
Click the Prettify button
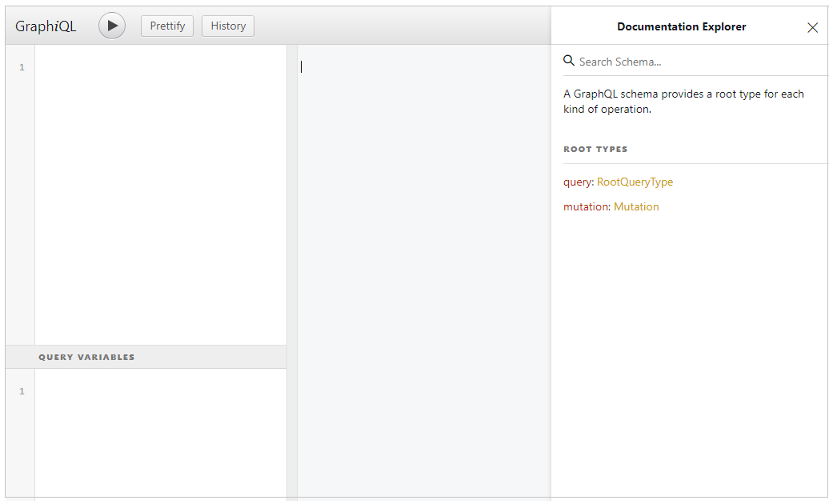167,26
